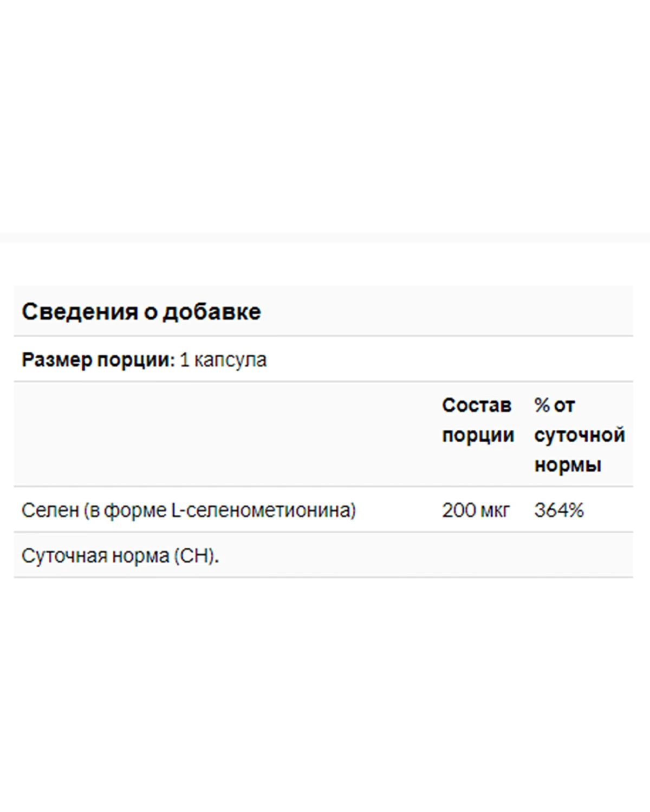
Task: Click the word "Селен" in the ingredient row
Action: [x=50, y=510]
